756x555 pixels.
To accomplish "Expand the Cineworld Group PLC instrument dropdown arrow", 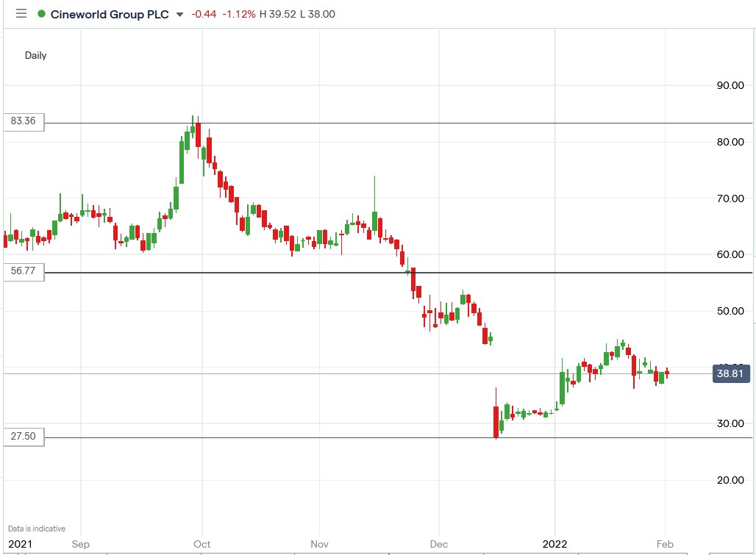I will [x=180, y=15].
